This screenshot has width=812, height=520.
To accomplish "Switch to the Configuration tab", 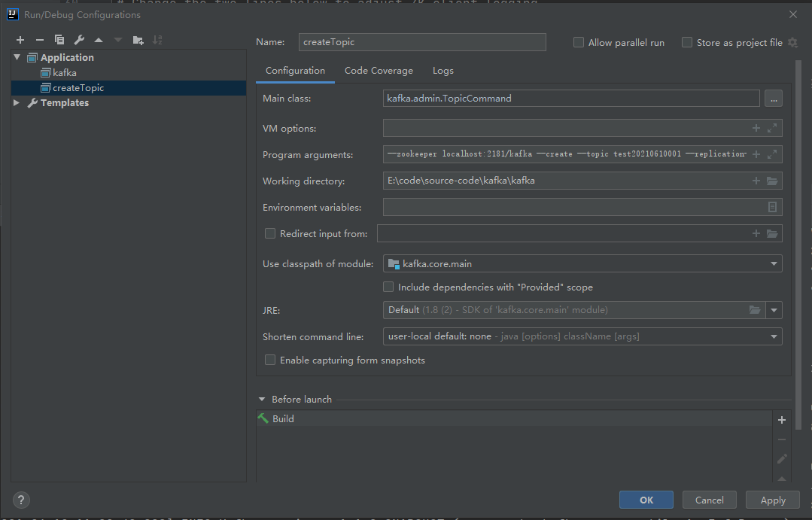I will [x=295, y=71].
